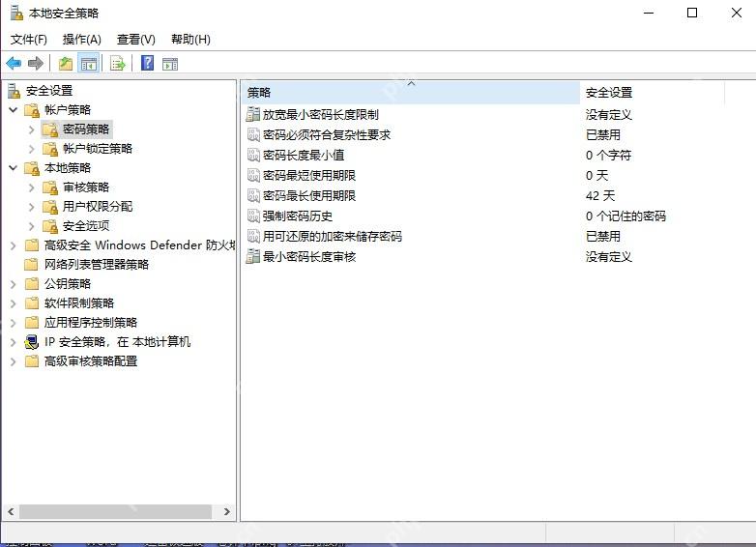The image size is (756, 547).
Task: Click the 0 个记住的密码 setting value
Action: tap(625, 216)
